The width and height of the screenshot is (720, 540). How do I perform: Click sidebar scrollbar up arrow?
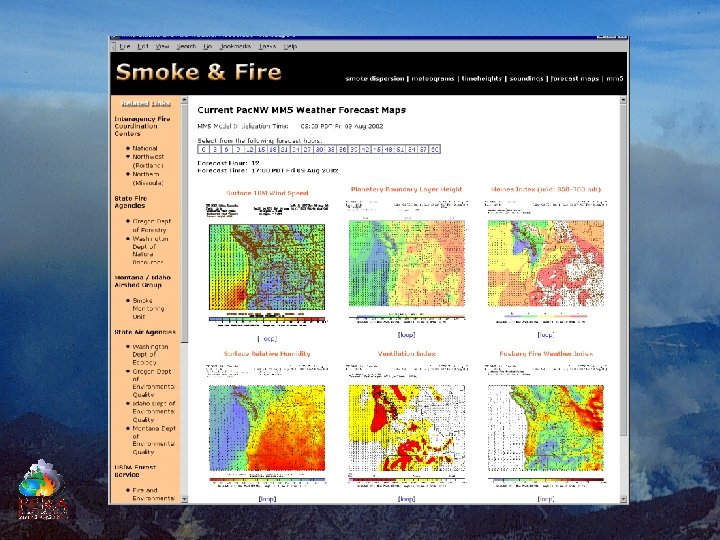[x=185, y=100]
